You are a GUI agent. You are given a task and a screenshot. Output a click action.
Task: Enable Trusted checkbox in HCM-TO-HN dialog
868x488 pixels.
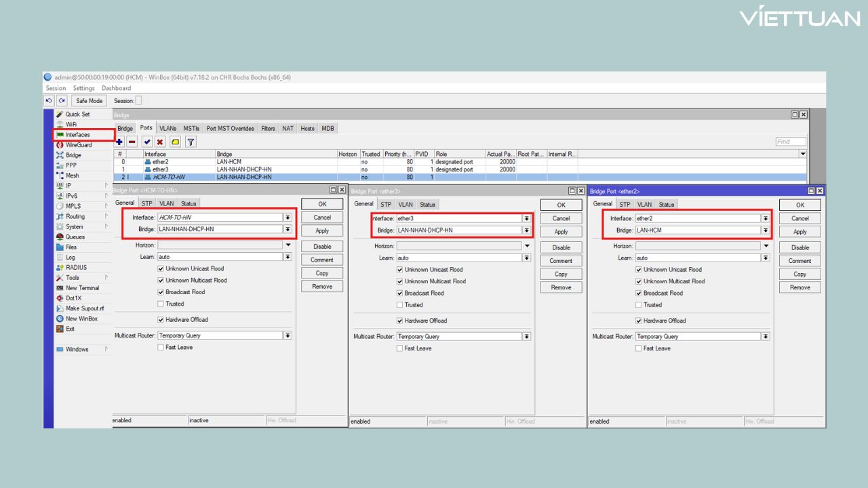coord(161,304)
